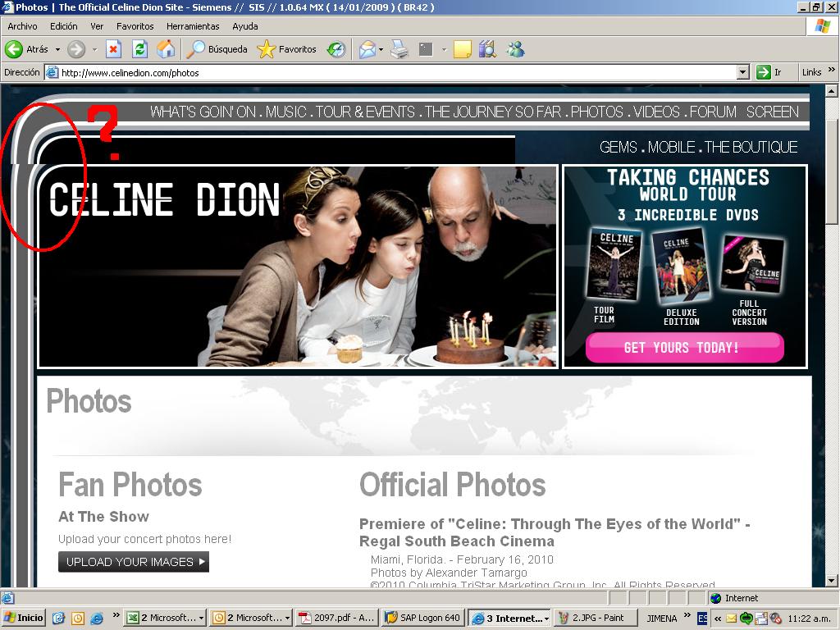Image resolution: width=840 pixels, height=630 pixels.
Task: Open the MOBILE navigation link
Action: [x=671, y=148]
